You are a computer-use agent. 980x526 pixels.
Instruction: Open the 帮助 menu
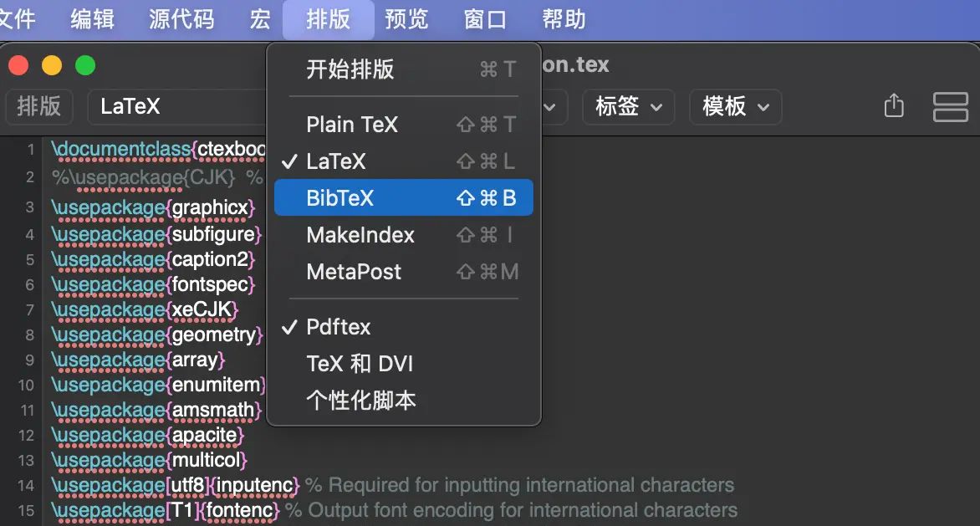(563, 18)
